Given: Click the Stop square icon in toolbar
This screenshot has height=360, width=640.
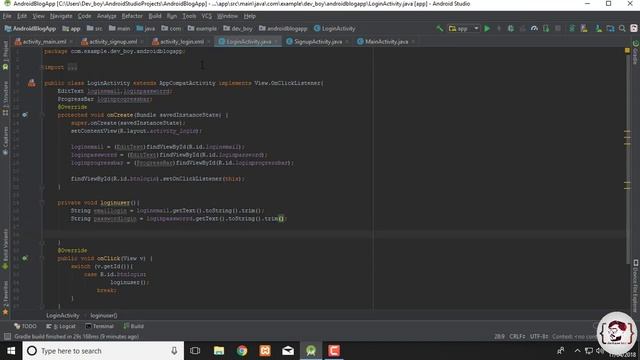Looking at the screenshot, I should [558, 29].
